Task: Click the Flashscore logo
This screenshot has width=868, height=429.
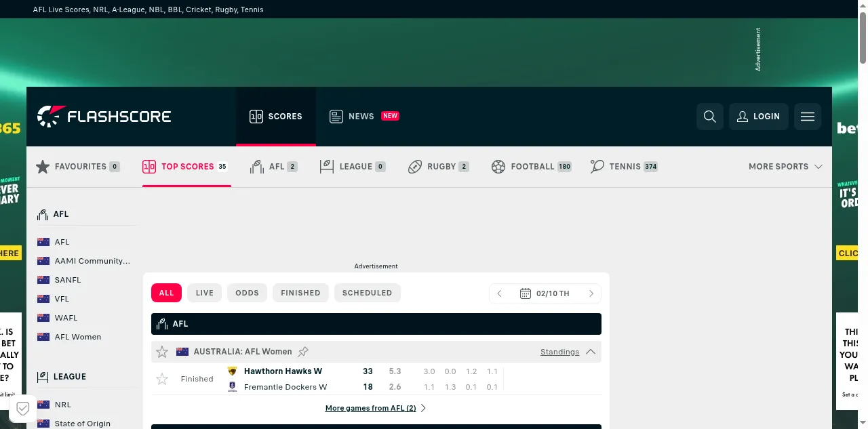Action: coord(104,117)
